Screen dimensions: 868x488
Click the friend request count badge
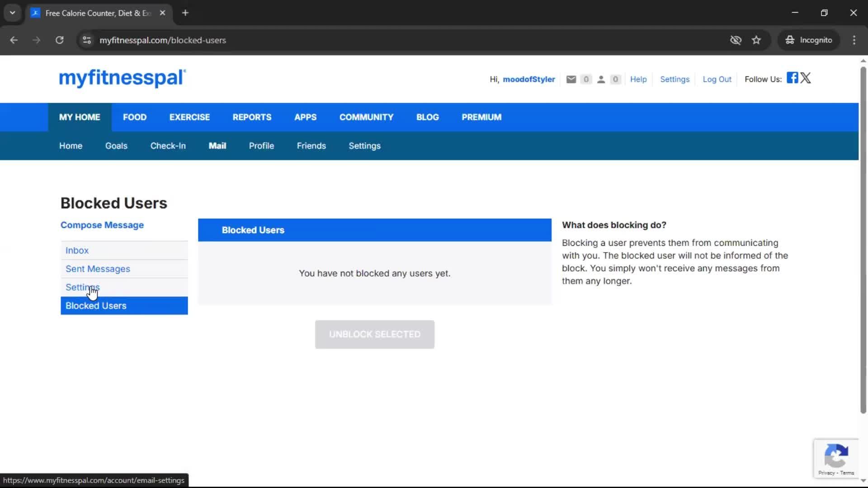(x=615, y=80)
